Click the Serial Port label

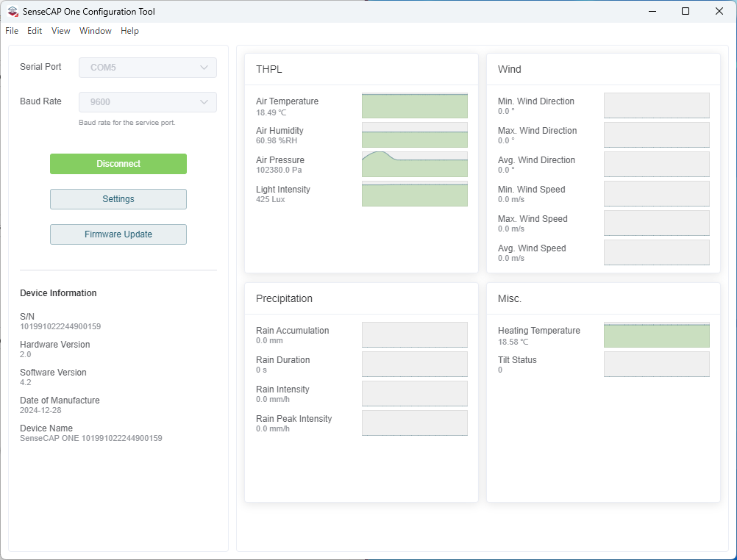coord(40,67)
